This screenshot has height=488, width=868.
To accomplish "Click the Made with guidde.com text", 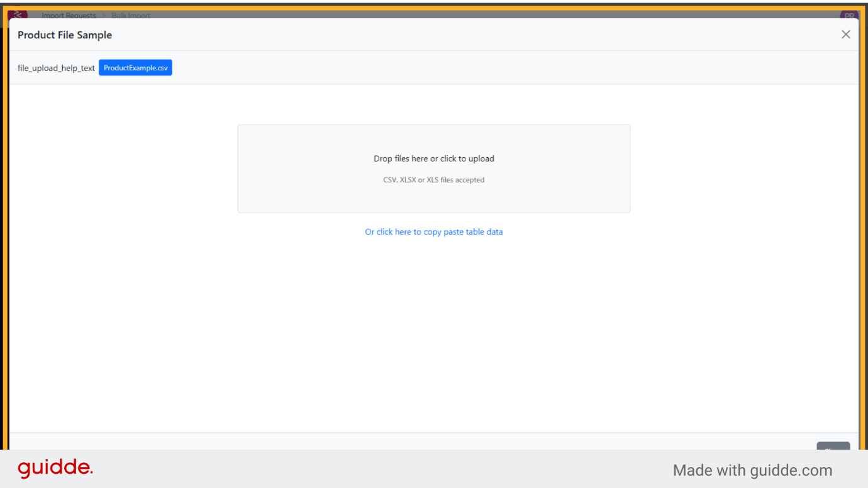I will (x=752, y=470).
